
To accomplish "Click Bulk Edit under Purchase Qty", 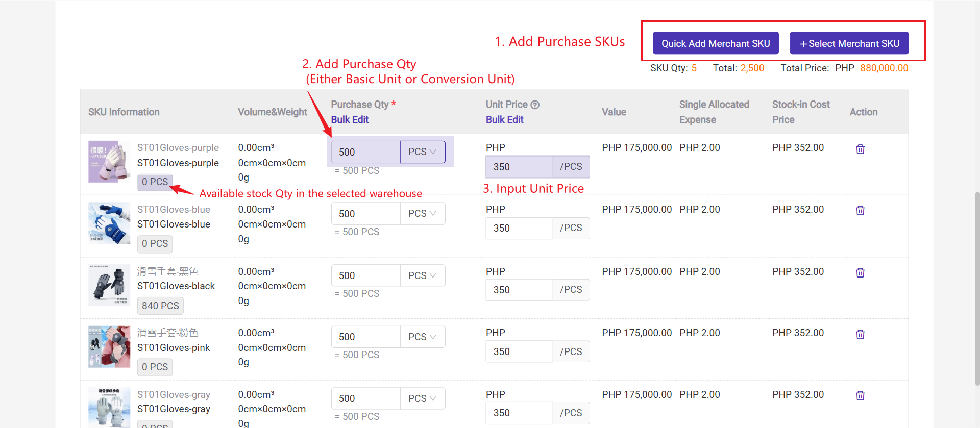I will click(350, 119).
